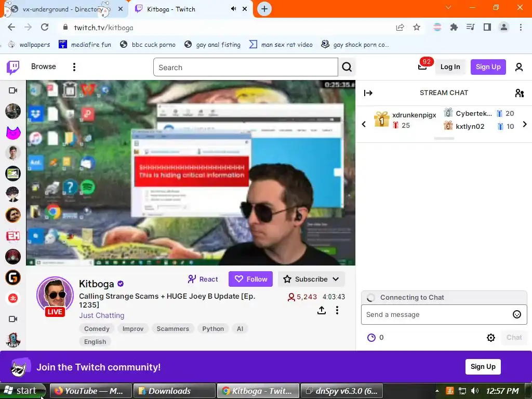Collapse the stream chat panel
The width and height of the screenshot is (532, 399).
point(368,93)
